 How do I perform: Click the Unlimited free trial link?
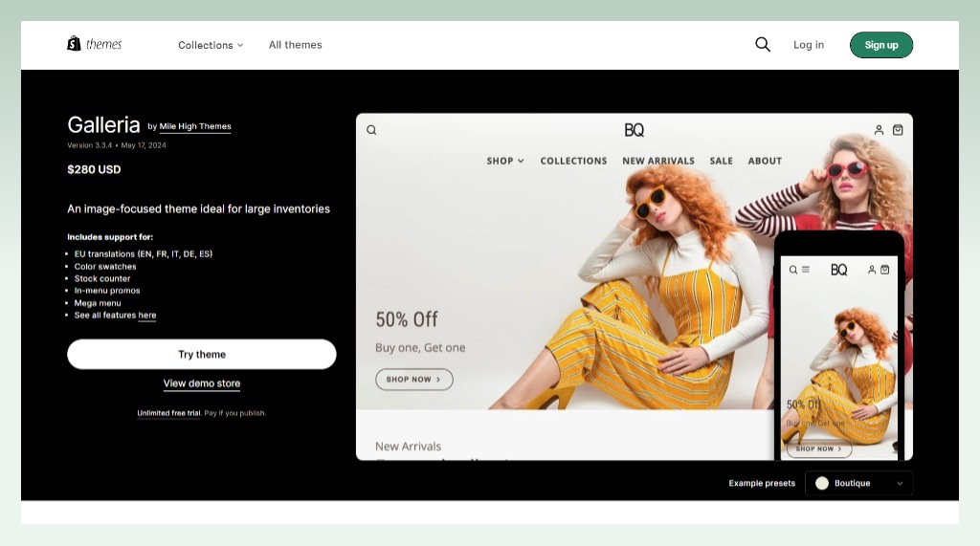pos(168,413)
